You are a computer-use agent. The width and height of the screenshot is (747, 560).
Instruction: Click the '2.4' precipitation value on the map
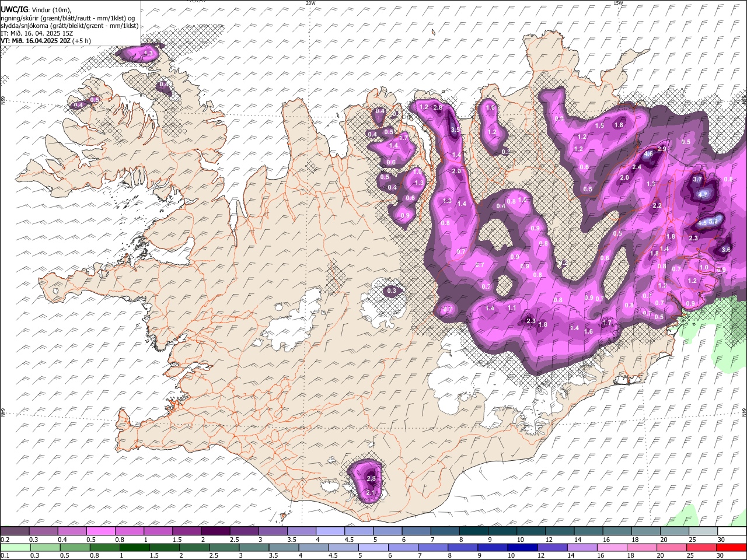coord(637,167)
